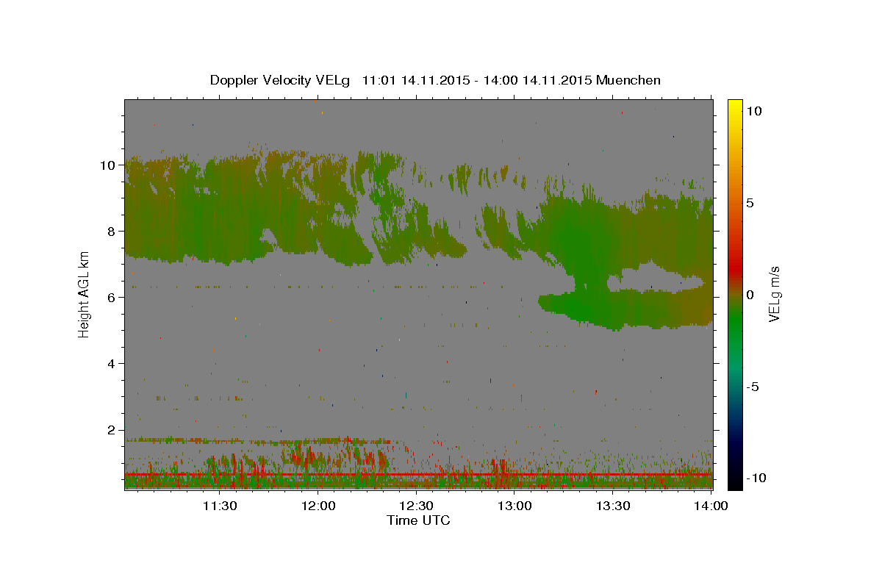Click the colorbar tick label -5

point(753,387)
